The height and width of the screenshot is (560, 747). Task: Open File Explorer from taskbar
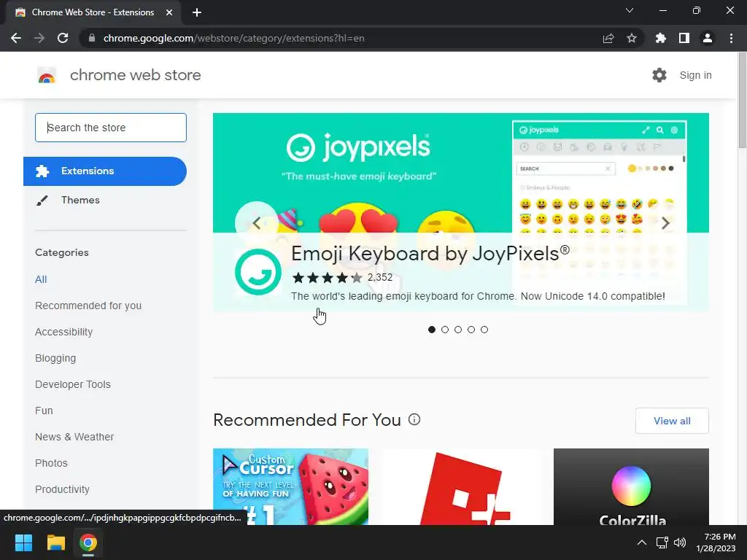coord(55,542)
